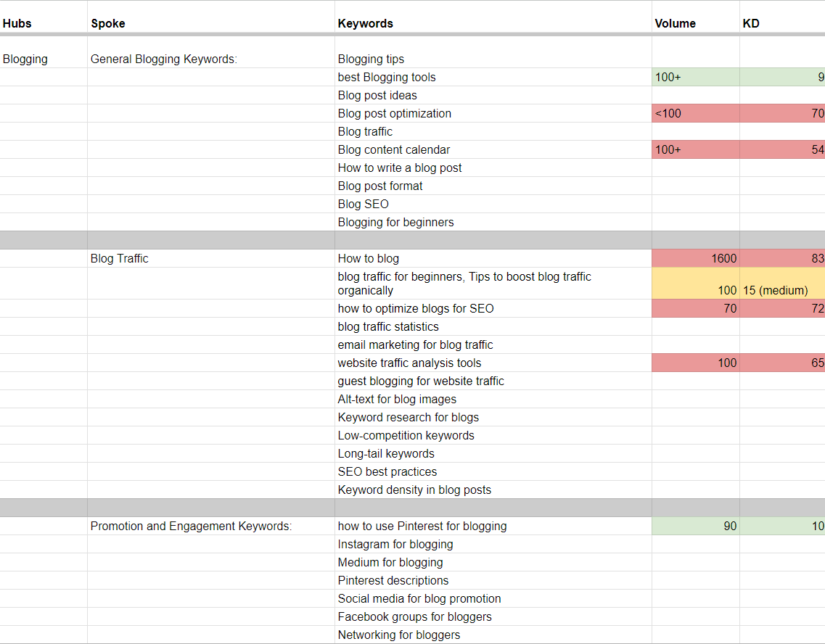This screenshot has height=644, width=825.
Task: Select the How to blog cell
Action: [493, 259]
